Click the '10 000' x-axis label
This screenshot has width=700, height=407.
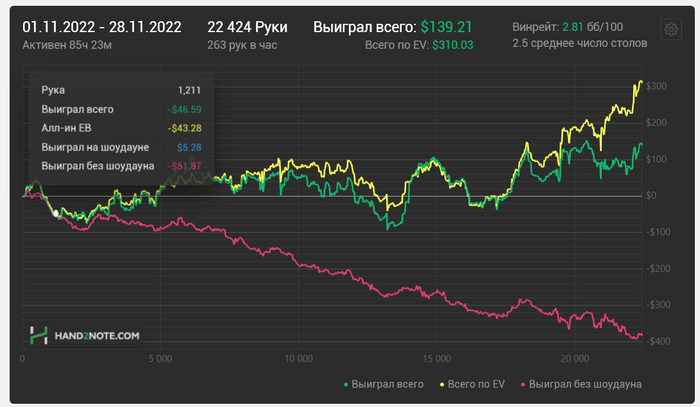click(x=299, y=359)
